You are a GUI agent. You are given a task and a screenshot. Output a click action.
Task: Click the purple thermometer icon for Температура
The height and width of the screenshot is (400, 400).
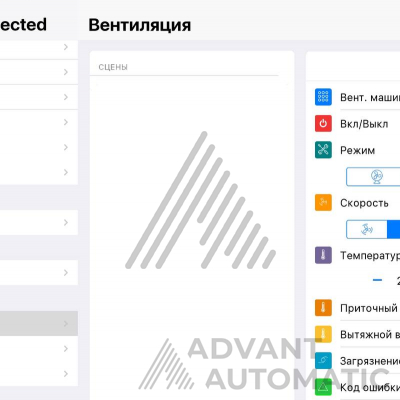pos(323,255)
